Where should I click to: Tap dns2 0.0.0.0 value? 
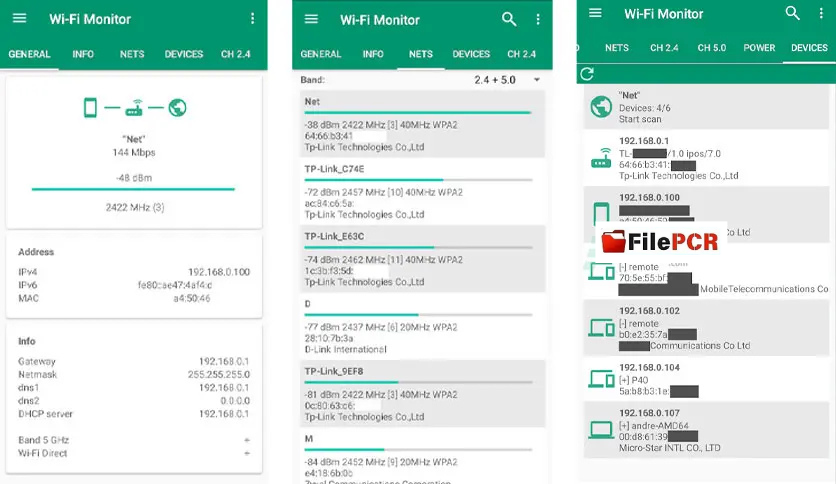click(x=235, y=401)
